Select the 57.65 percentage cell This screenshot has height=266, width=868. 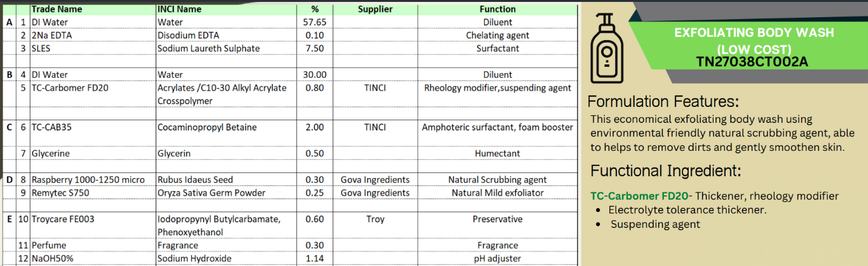point(315,22)
